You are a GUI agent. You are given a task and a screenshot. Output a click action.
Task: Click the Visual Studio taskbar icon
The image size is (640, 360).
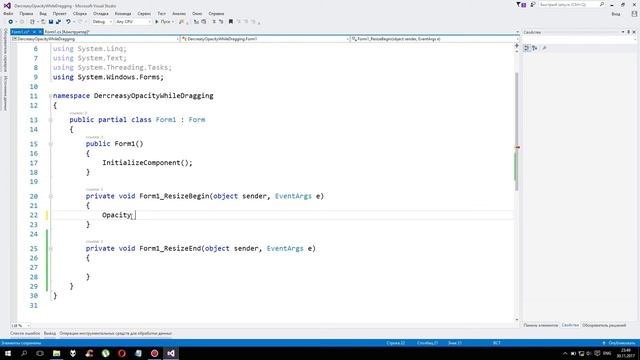[171, 353]
